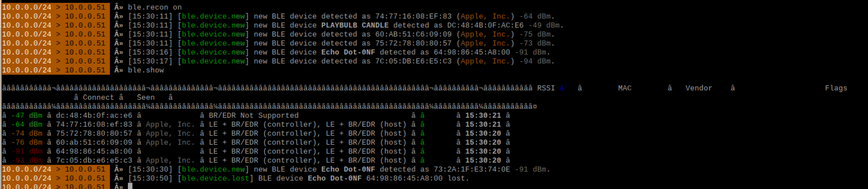
Task: Place cursor at the empty bottom prompt
Action: coord(130,186)
